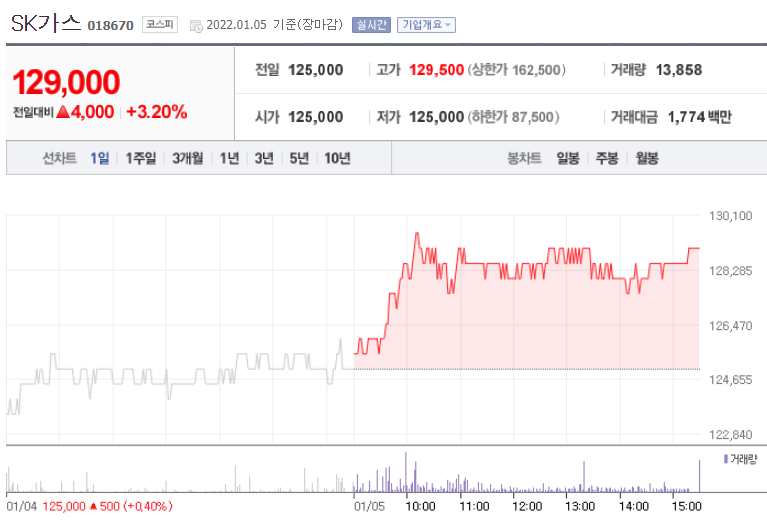
Task: Click the 2022.01.05 기준(장마감) date text
Action: pos(274,24)
